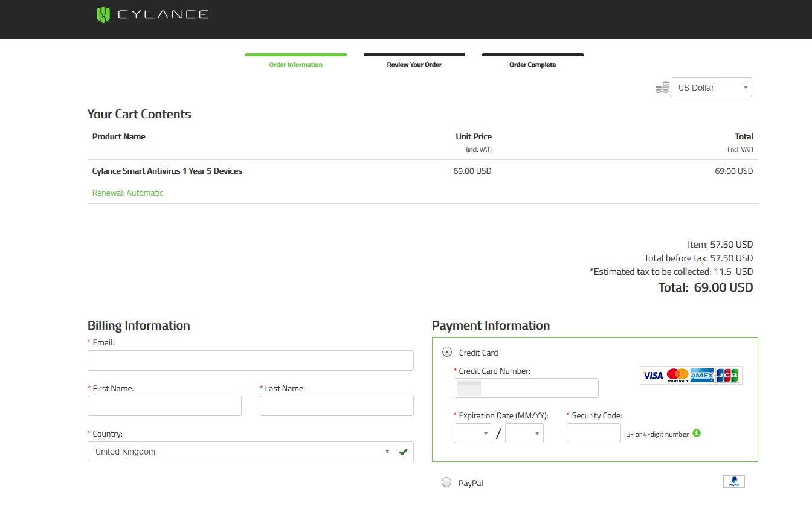Click the Mastercard logo

677,376
